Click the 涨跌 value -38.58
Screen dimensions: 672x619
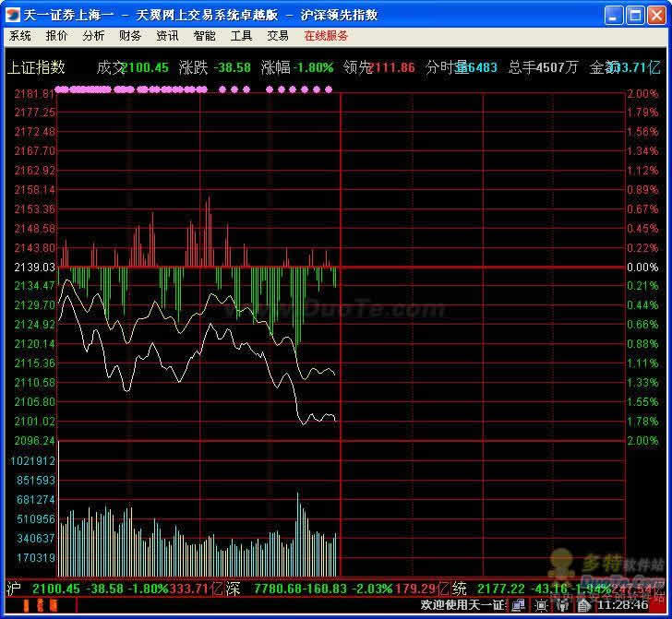click(x=232, y=67)
